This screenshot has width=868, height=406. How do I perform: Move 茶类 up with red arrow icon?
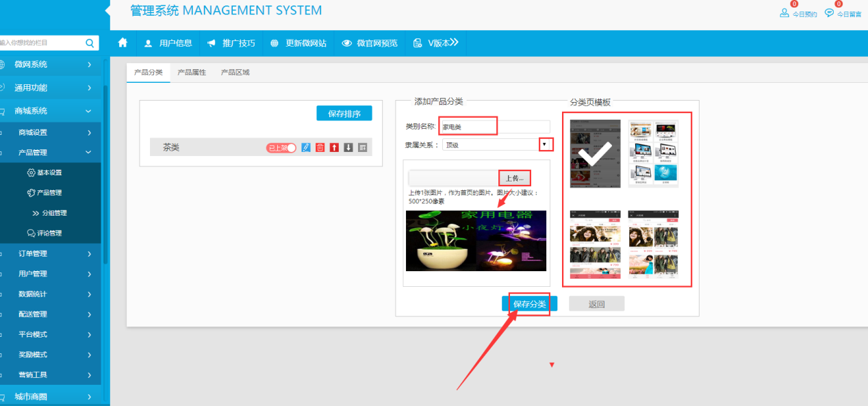334,147
